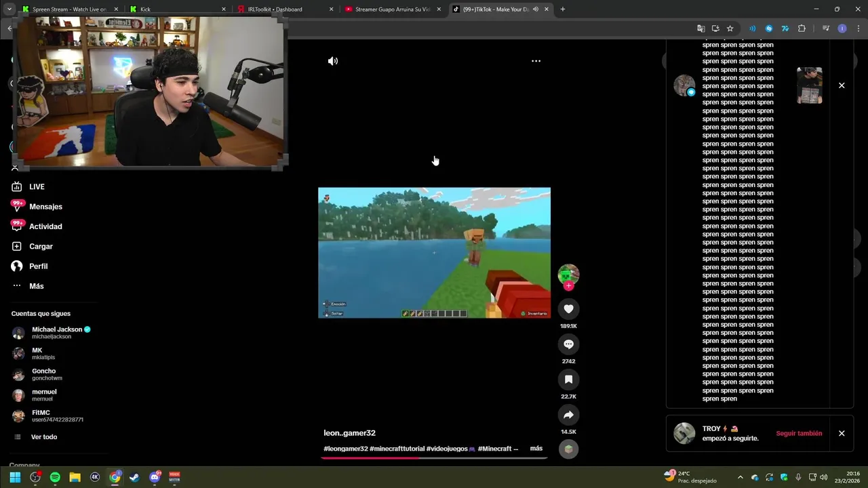Seek on the red video progress bar

(x=434, y=457)
